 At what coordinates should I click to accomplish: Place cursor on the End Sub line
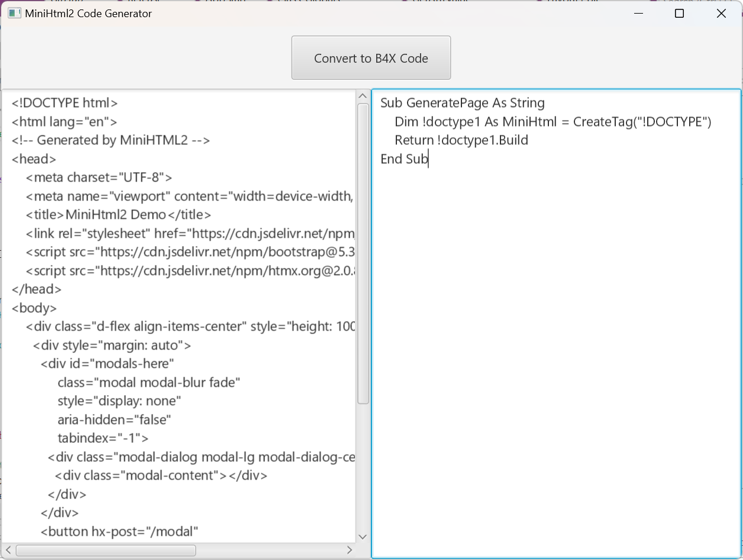404,159
